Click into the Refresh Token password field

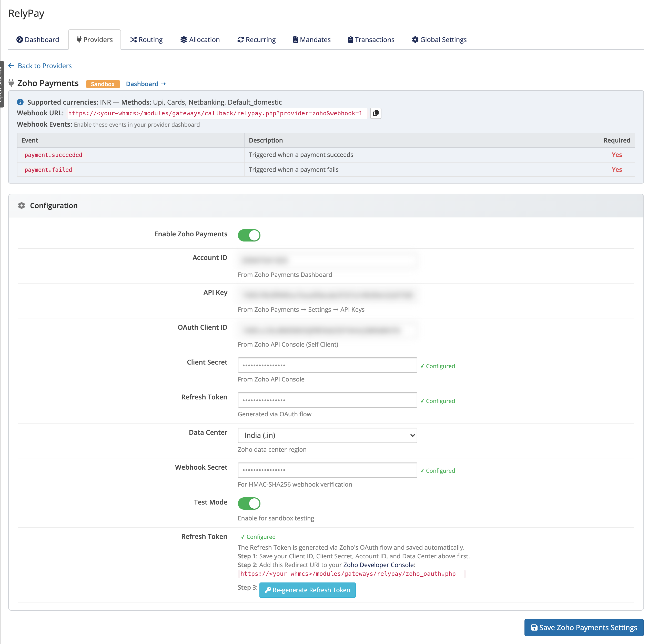pos(327,400)
